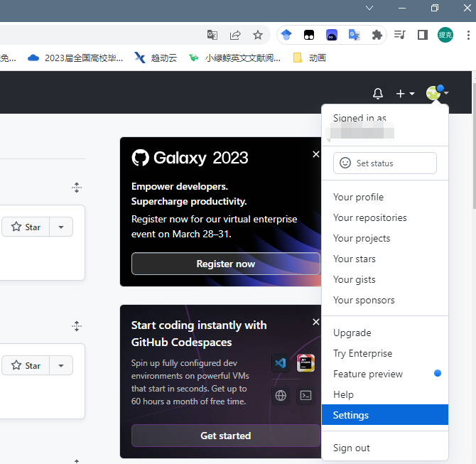Select Your sponsors from the menu
Screen dimensions: 476x464
point(384,301)
